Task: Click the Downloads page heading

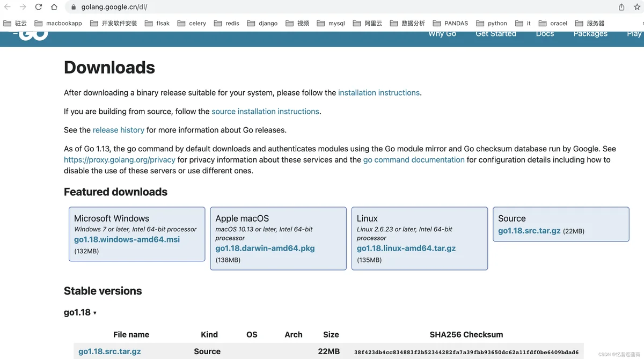Action: (x=109, y=68)
